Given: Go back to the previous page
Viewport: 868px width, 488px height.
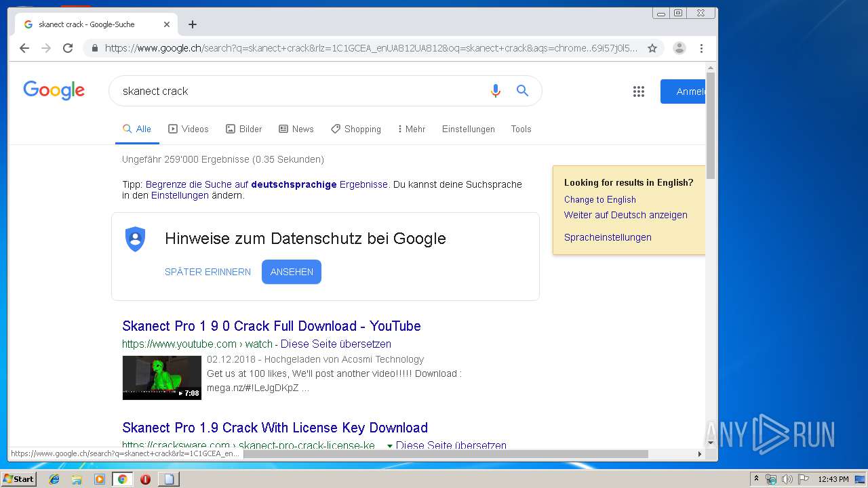Looking at the screenshot, I should pyautogui.click(x=24, y=48).
